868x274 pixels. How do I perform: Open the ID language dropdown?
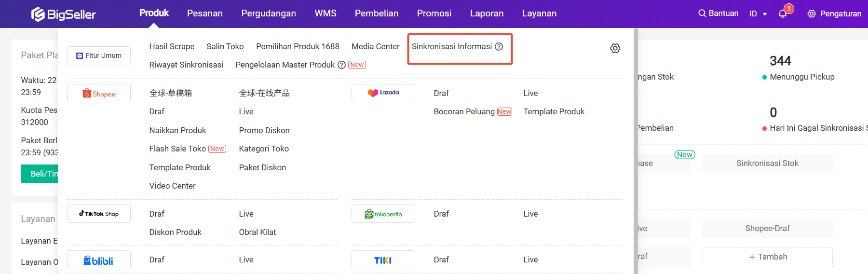758,14
